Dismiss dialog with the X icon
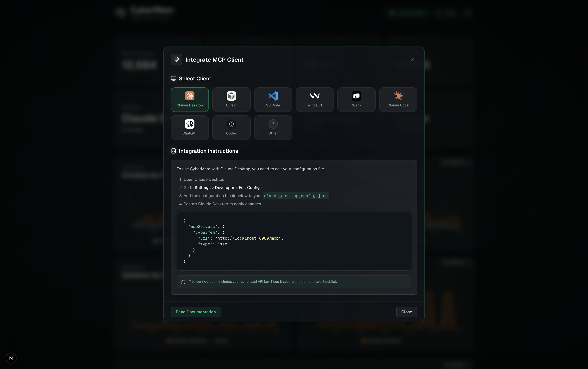Screen dimensions: 588x369 [412, 60]
